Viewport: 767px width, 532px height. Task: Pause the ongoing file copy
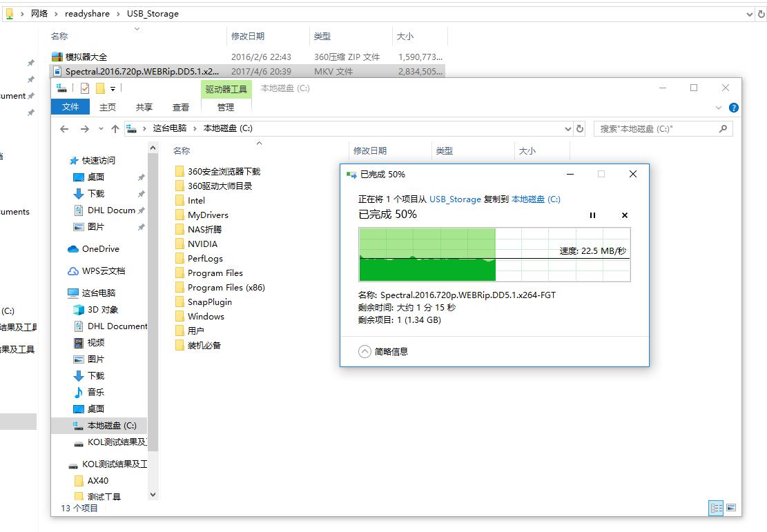[x=592, y=215]
